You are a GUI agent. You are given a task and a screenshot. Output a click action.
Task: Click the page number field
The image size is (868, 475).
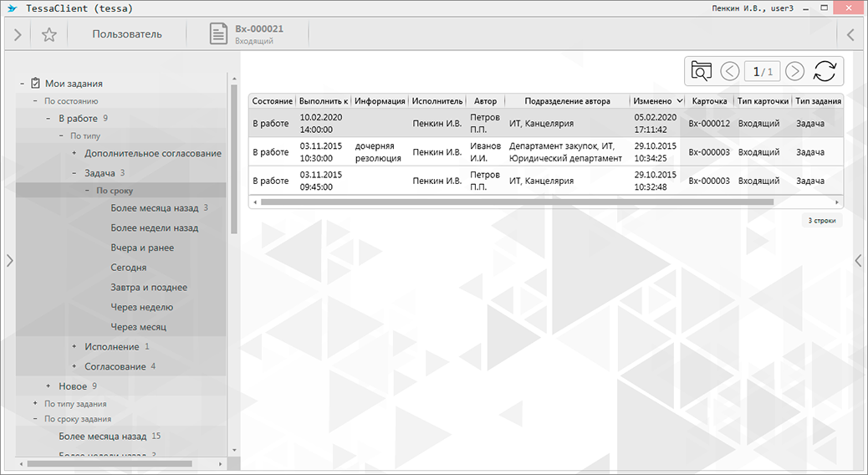pos(762,72)
